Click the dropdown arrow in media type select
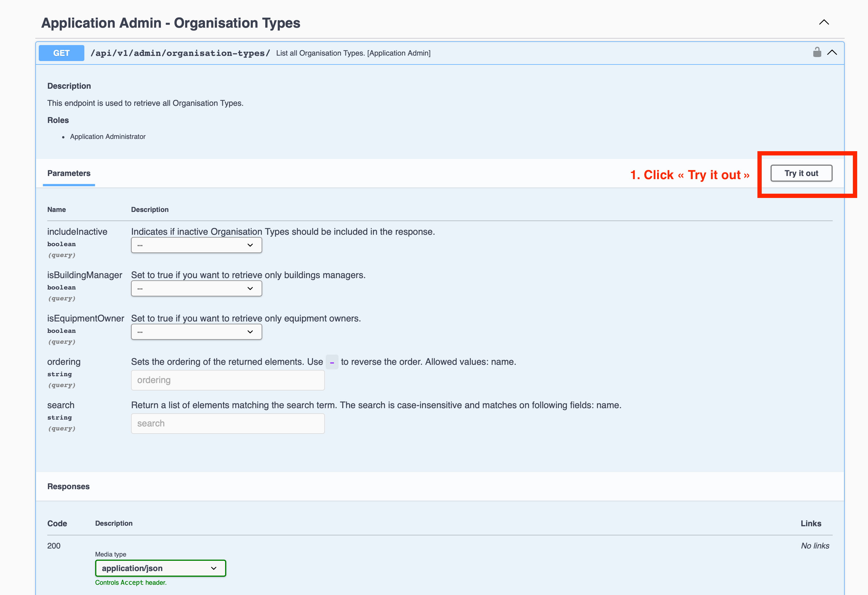868x595 pixels. (x=214, y=568)
